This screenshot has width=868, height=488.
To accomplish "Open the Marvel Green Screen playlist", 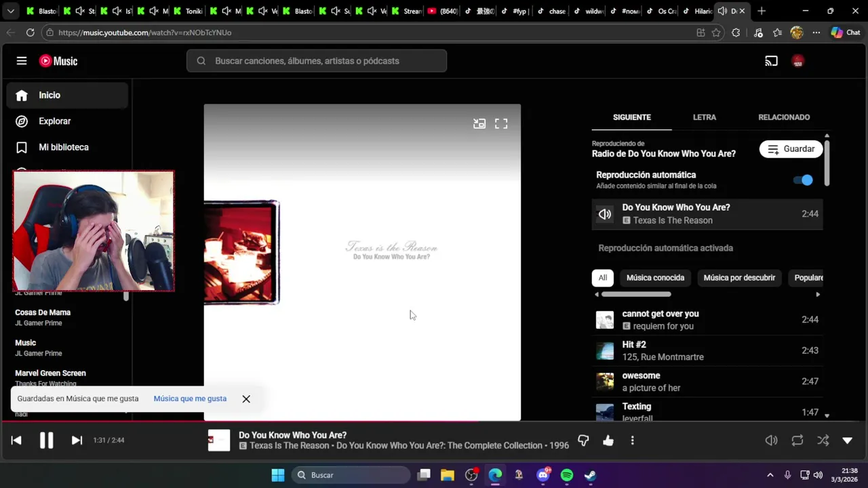I will [x=50, y=373].
